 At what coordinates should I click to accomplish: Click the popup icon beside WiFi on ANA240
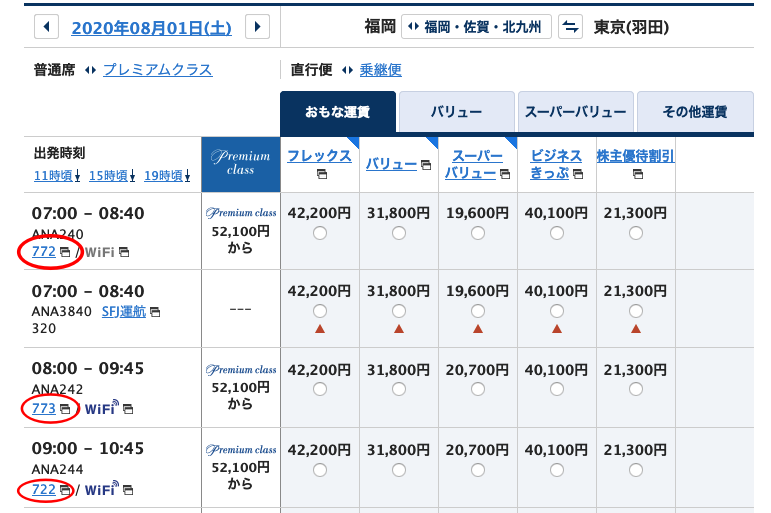(x=124, y=252)
